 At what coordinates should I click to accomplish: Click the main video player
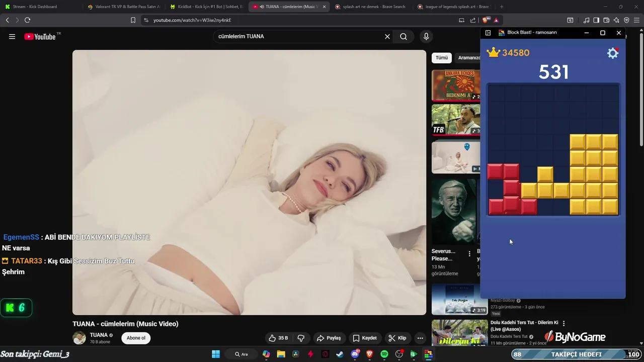(x=249, y=183)
